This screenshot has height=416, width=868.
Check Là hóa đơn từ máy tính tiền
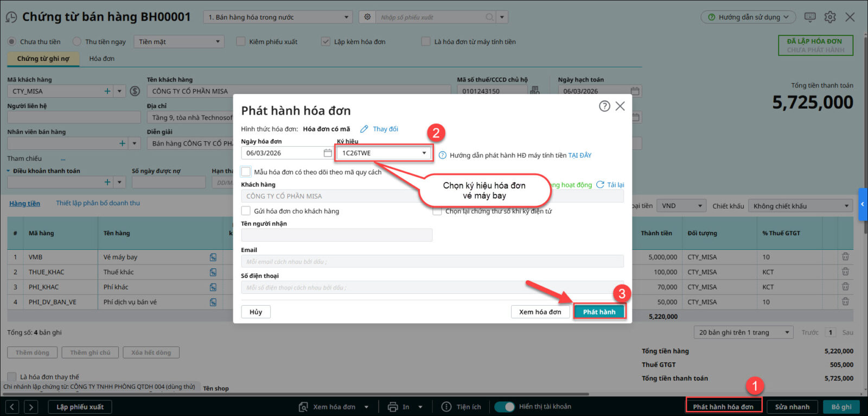(x=426, y=41)
